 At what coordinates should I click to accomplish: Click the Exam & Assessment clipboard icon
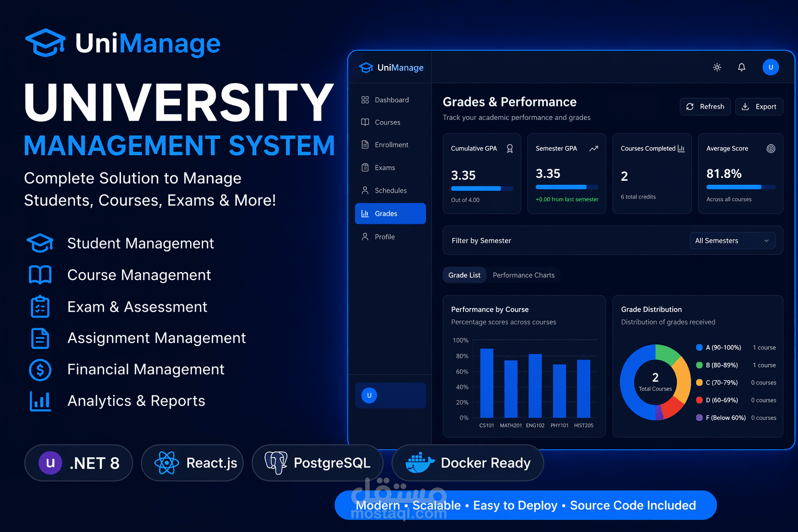pos(40,307)
